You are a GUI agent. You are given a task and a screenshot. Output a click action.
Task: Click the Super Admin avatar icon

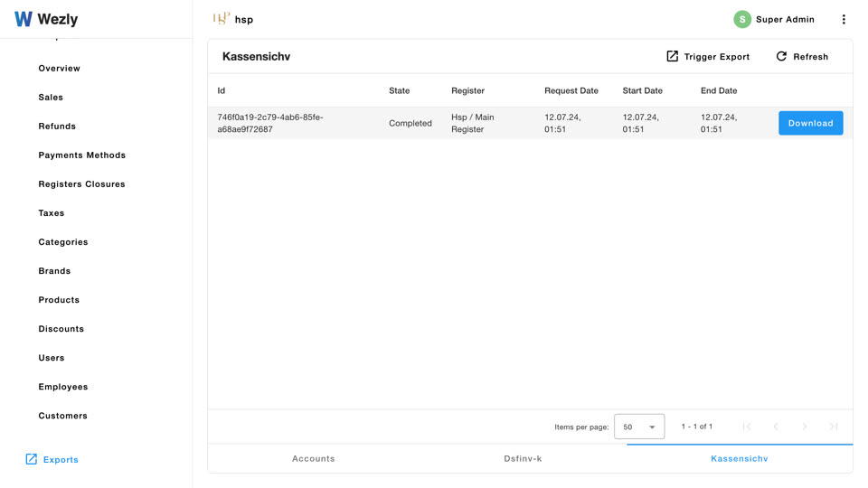tap(741, 19)
